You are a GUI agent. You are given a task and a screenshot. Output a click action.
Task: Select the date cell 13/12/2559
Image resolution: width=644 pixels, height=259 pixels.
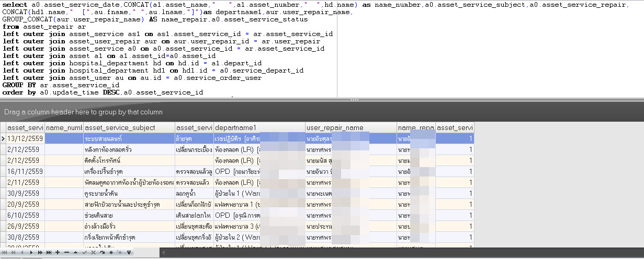click(25, 138)
